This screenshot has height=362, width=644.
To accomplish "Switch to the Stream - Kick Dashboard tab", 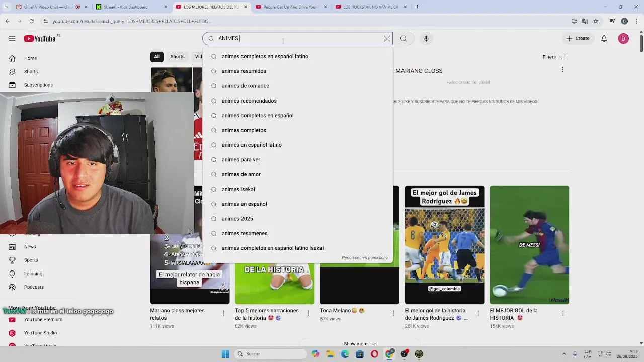I will [x=131, y=7].
